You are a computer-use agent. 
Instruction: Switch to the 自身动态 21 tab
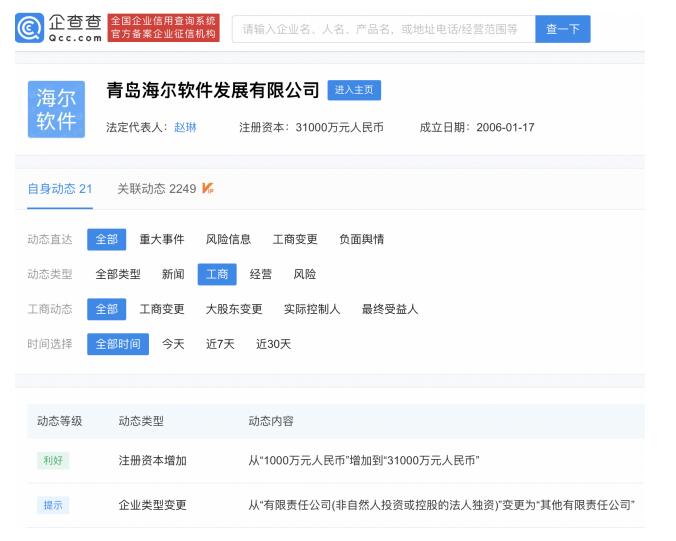coord(60,188)
